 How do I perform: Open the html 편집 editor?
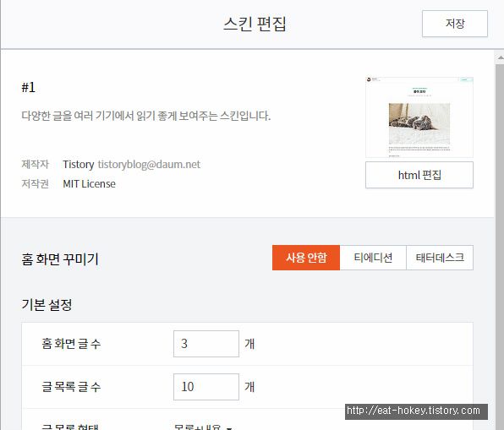point(419,175)
